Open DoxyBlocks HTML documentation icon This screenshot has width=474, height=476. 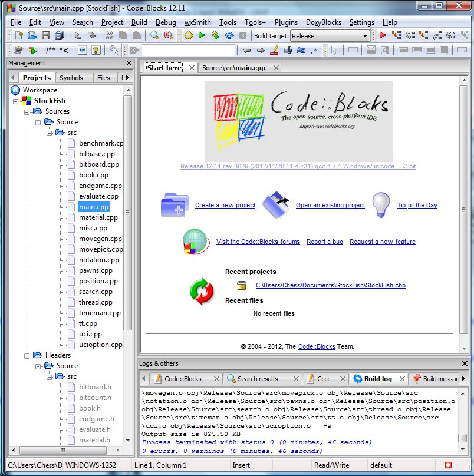pyautogui.click(x=83, y=50)
